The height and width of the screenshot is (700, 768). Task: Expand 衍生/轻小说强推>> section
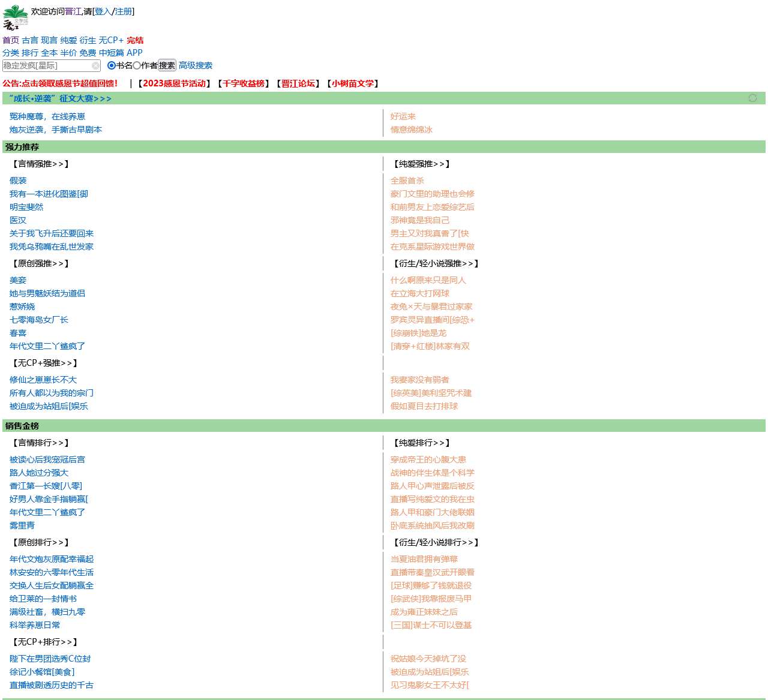[x=436, y=263]
